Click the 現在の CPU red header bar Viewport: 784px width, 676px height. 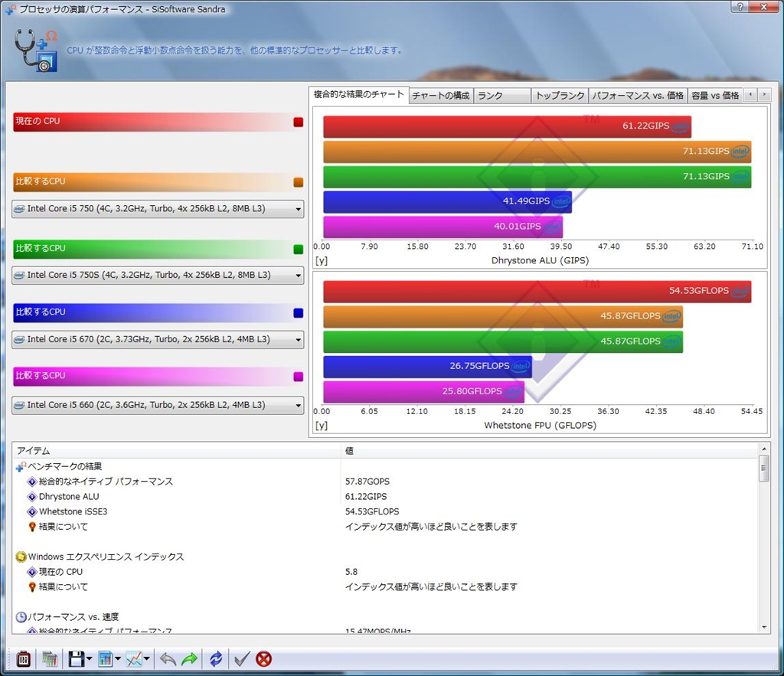[158, 122]
